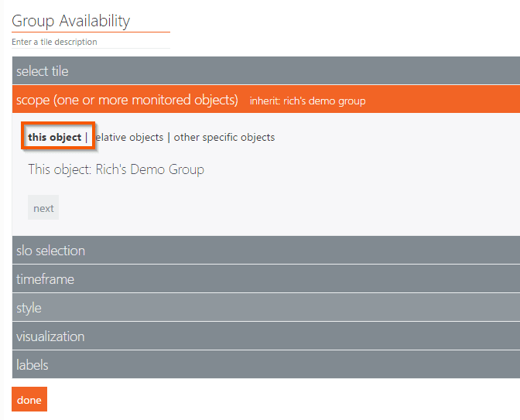
Task: Click the separator before other specific objects
Action: click(169, 138)
